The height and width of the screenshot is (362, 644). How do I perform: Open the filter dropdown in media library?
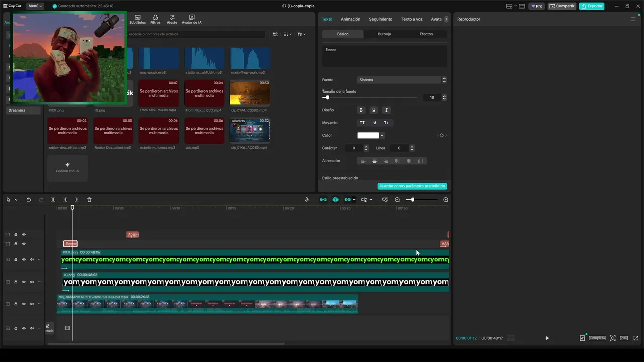pyautogui.click(x=300, y=34)
